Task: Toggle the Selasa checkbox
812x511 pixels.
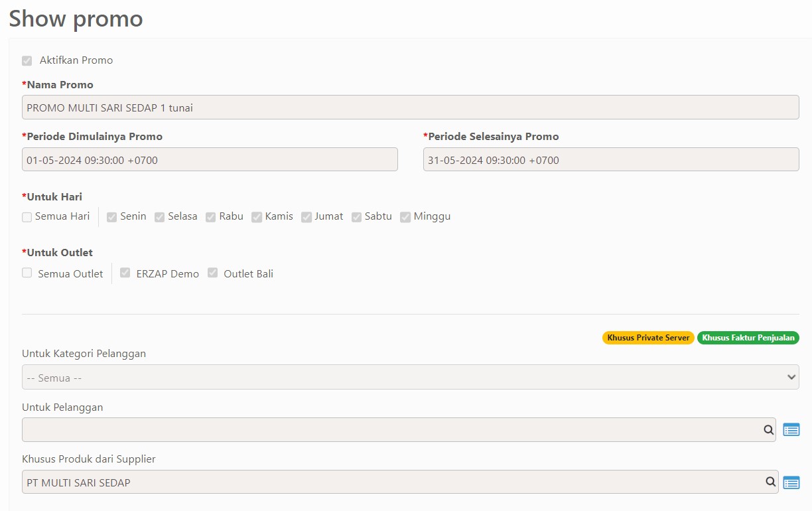Action: [x=160, y=217]
